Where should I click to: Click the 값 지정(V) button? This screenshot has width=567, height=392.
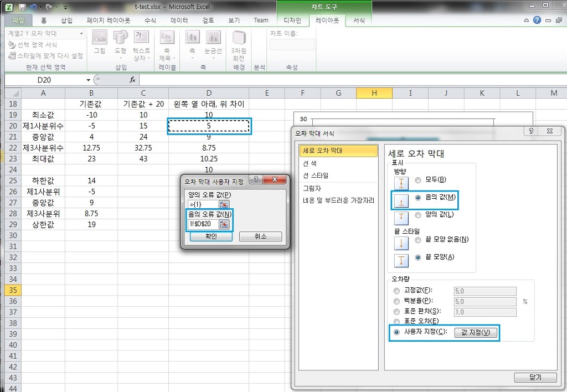click(x=476, y=332)
